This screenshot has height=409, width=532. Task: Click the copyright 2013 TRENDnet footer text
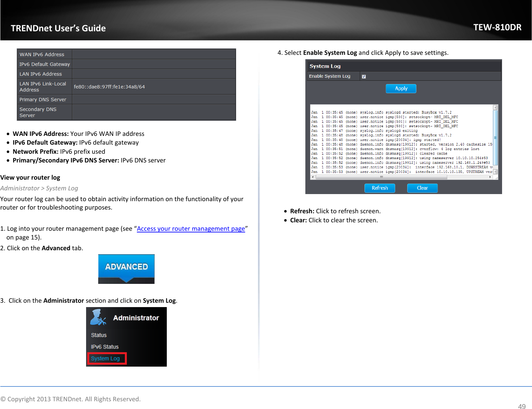point(71,399)
